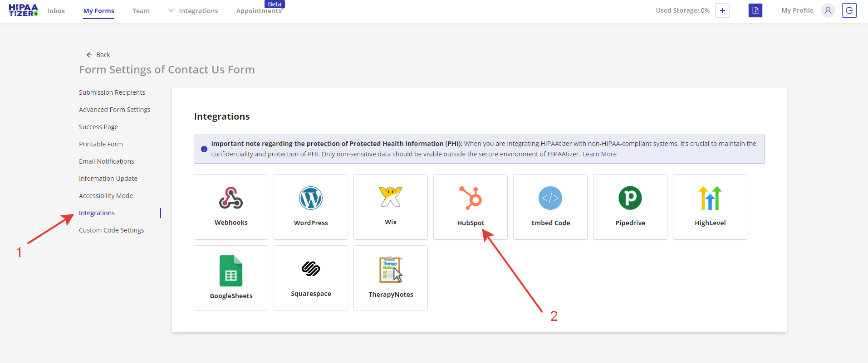Click the info icon in PHI note
The height and width of the screenshot is (363, 868).
[204, 149]
